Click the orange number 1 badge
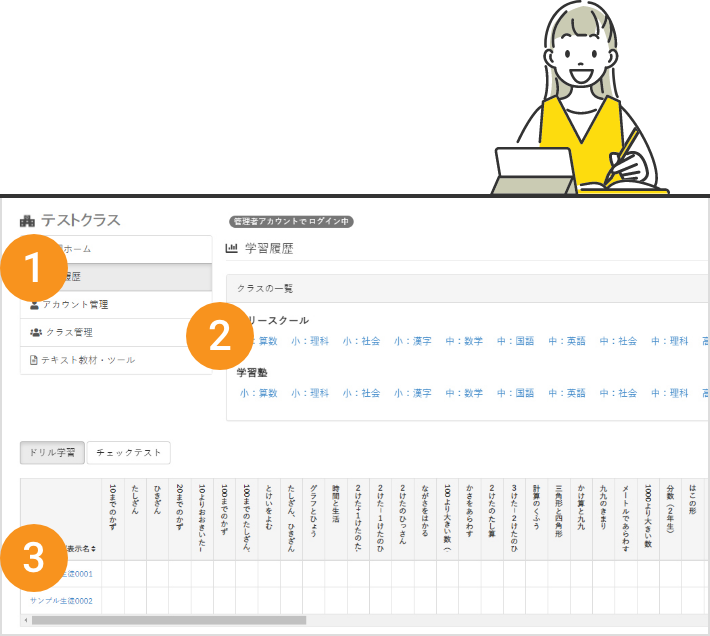 pyautogui.click(x=36, y=268)
